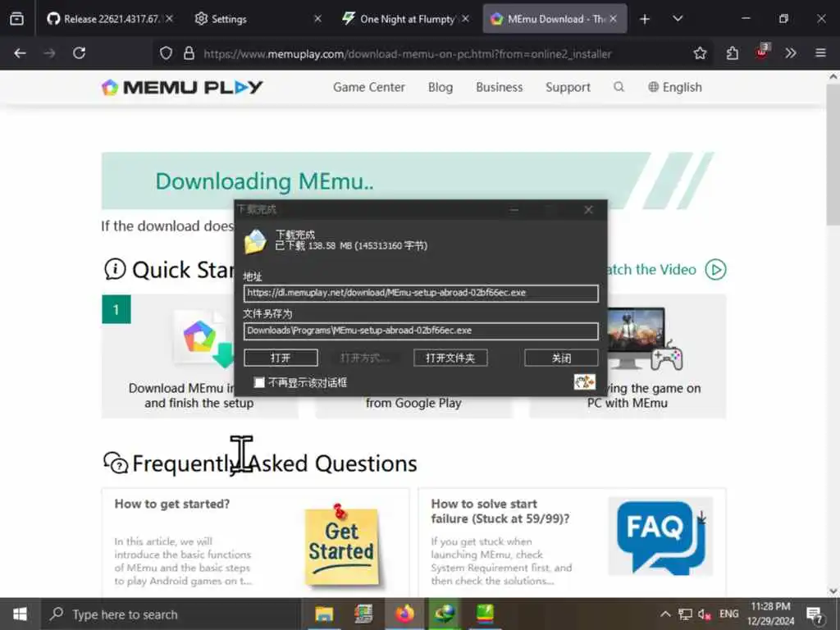The width and height of the screenshot is (840, 630).
Task: Click the 地址 URL field in dialog
Action: 421,293
